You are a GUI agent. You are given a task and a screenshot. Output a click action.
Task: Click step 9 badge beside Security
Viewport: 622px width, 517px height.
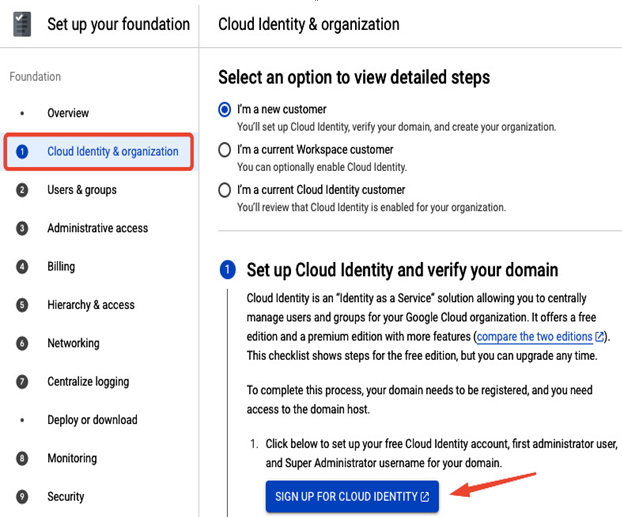point(22,497)
